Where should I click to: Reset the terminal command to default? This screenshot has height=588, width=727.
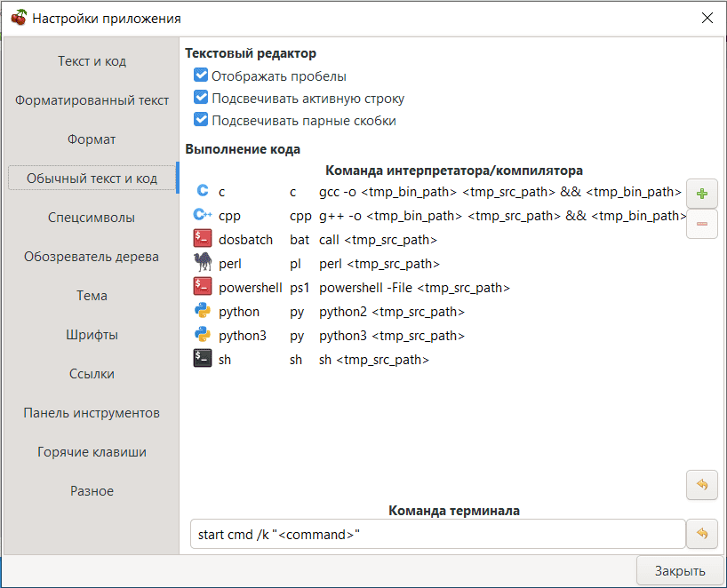tap(702, 534)
